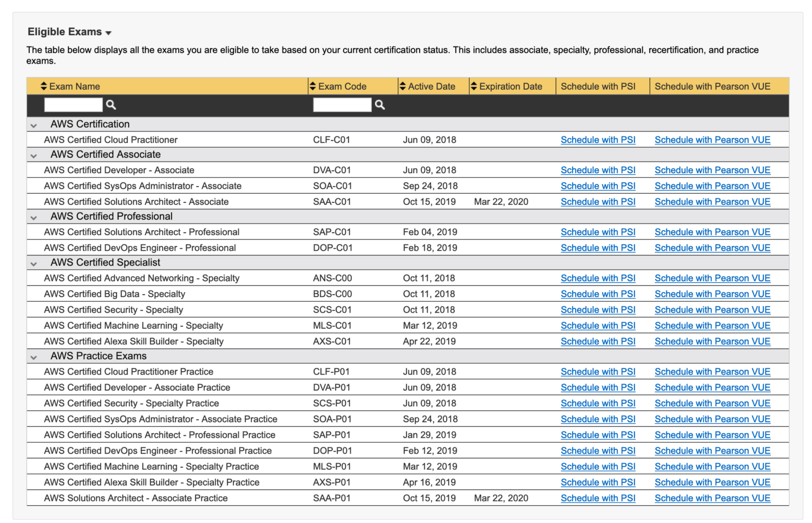Click the 'AWS Certified Big Data - Specialty' row name
The height and width of the screenshot is (523, 812).
[115, 294]
